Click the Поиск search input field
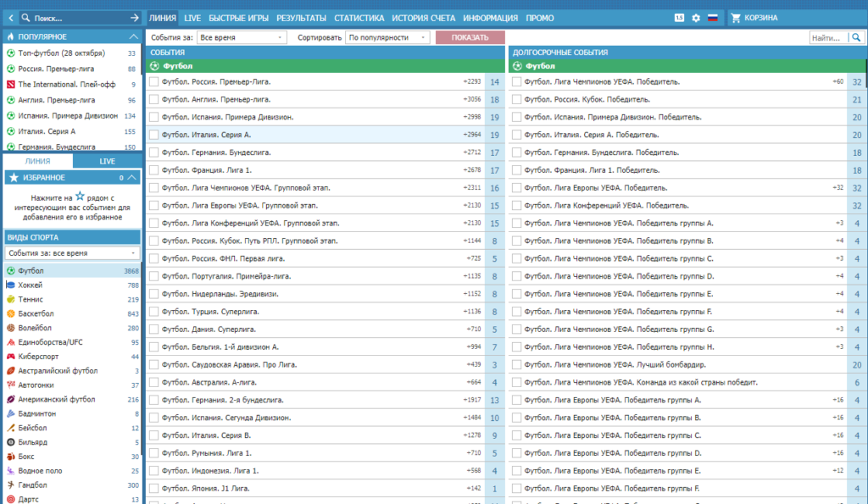868x504 pixels. pyautogui.click(x=81, y=19)
